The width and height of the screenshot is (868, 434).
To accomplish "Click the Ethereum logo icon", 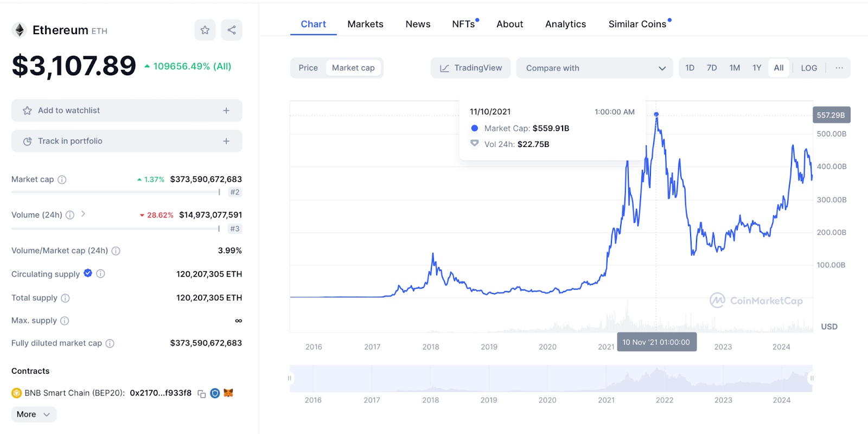I will [20, 30].
